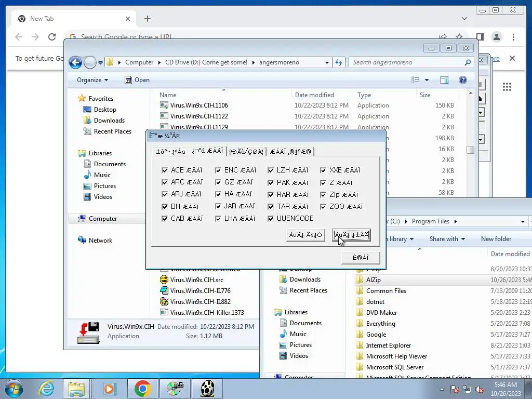Select Downloads under Favorites in angersmoreno window
Viewport: 532px width, 399px height.
pos(109,121)
